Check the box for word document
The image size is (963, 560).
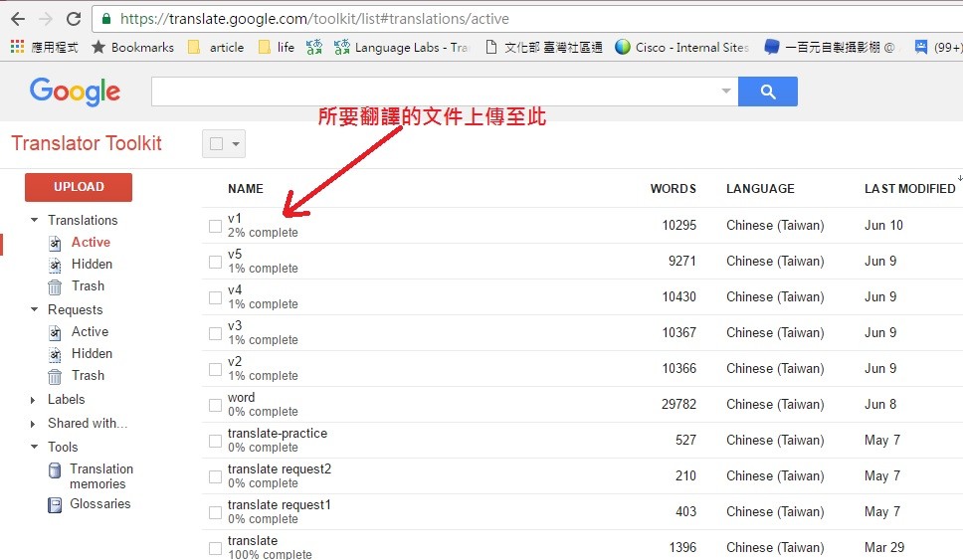tap(215, 405)
